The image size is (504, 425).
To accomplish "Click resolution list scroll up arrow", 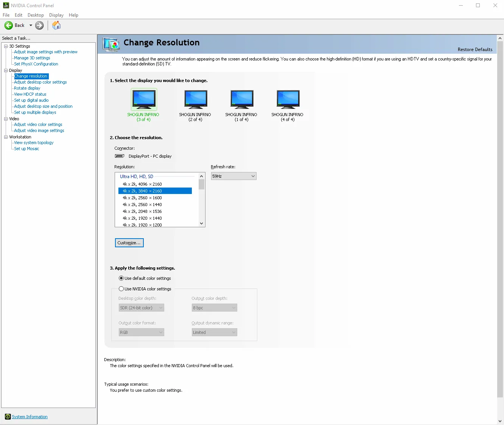I will 201,176.
